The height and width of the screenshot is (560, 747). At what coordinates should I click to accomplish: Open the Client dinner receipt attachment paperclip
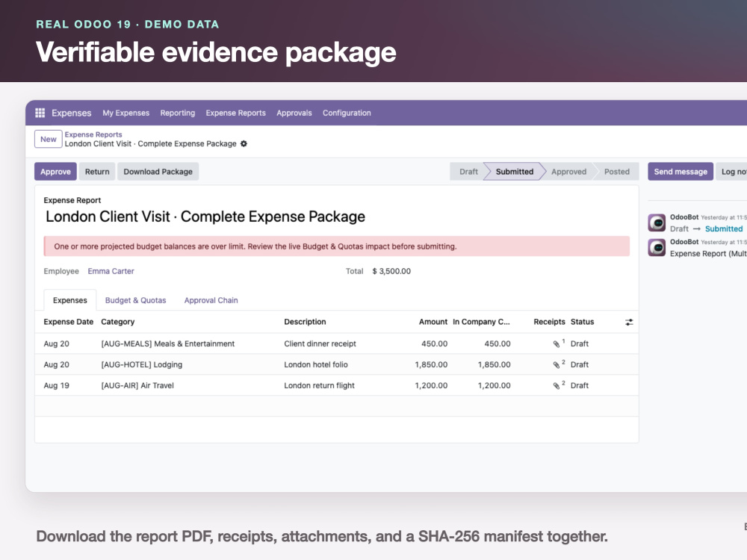[x=556, y=343]
